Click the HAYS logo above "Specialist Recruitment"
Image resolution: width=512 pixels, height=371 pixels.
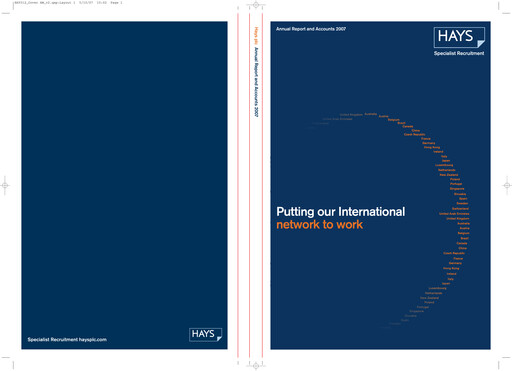pos(459,37)
